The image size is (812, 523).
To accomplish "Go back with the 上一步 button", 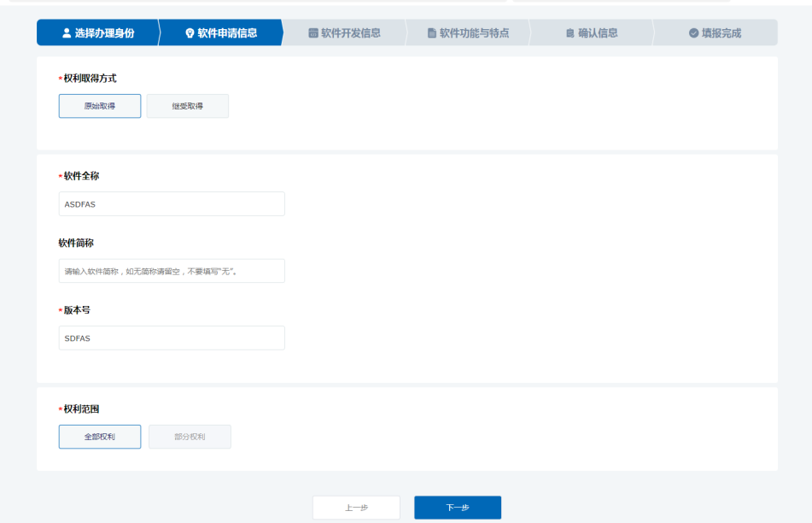I will (x=356, y=508).
